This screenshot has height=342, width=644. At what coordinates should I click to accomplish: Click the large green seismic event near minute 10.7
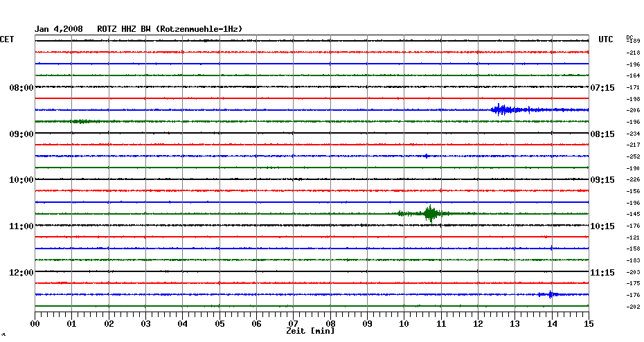429,213
